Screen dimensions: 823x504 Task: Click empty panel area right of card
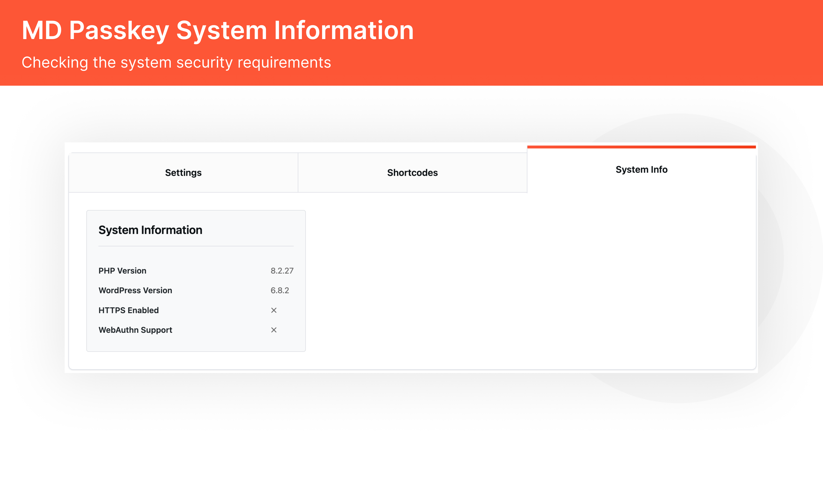pyautogui.click(x=501, y=284)
